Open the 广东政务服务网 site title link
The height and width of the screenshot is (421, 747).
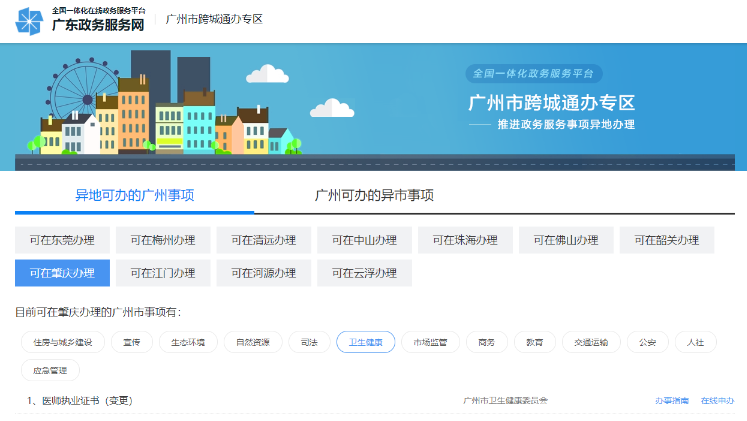(x=98, y=25)
